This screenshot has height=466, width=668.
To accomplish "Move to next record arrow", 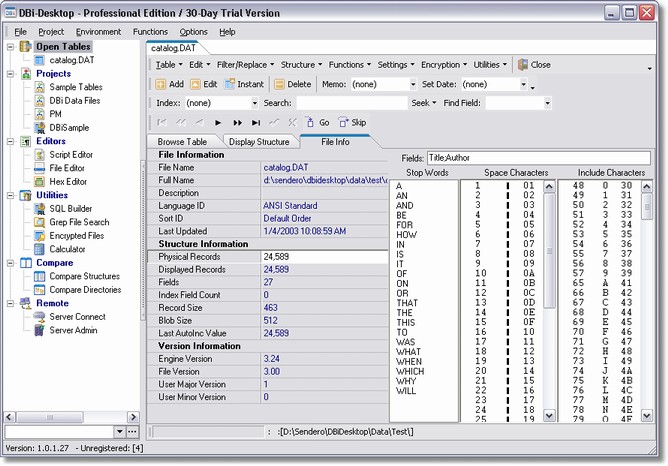I will pos(218,123).
